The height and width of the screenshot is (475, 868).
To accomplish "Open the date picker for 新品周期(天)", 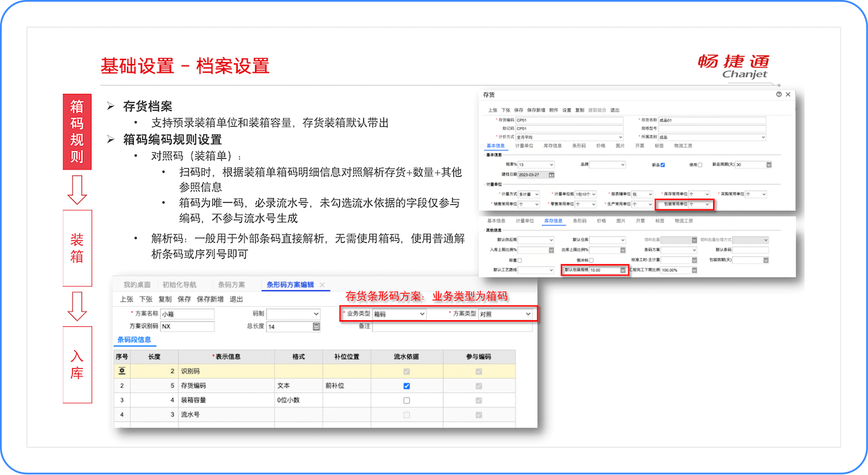I will pyautogui.click(x=769, y=165).
